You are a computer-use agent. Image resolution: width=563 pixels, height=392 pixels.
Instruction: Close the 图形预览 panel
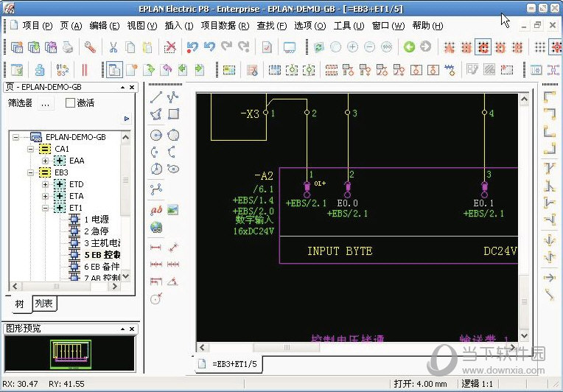point(132,329)
